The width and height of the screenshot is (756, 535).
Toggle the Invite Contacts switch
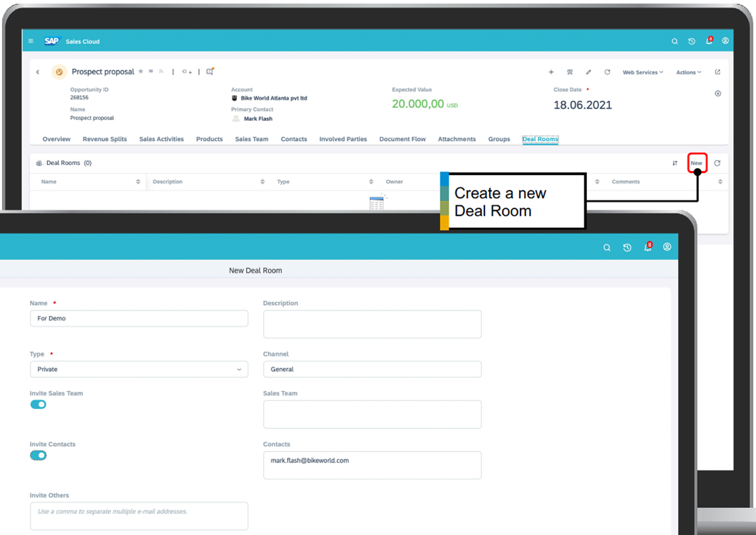tap(38, 455)
